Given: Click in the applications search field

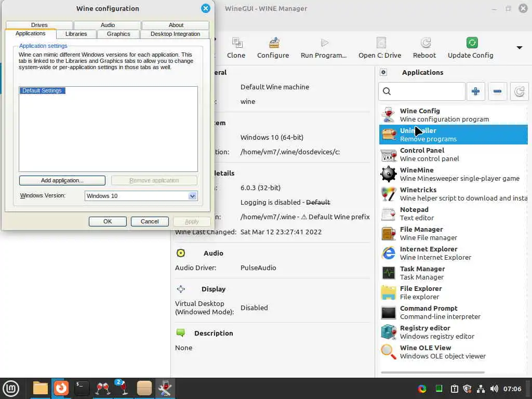Looking at the screenshot, I should (422, 91).
